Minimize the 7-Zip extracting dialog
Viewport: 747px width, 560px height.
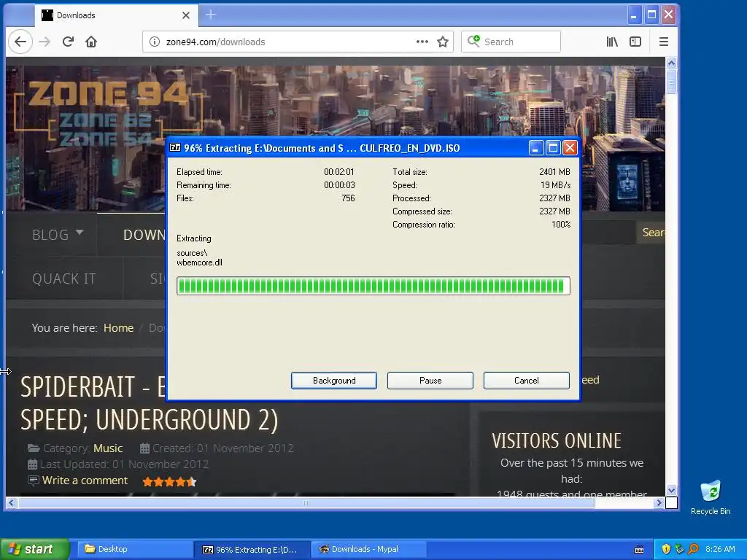point(536,148)
